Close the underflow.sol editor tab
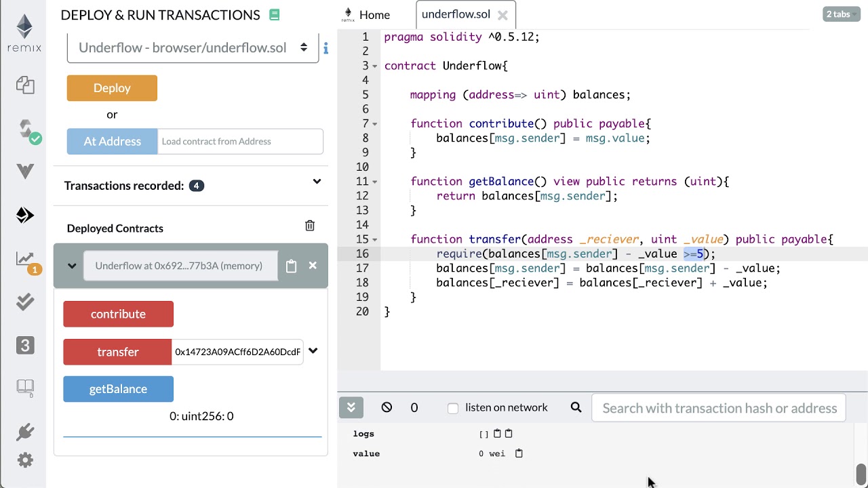Viewport: 868px width, 488px height. (x=502, y=15)
